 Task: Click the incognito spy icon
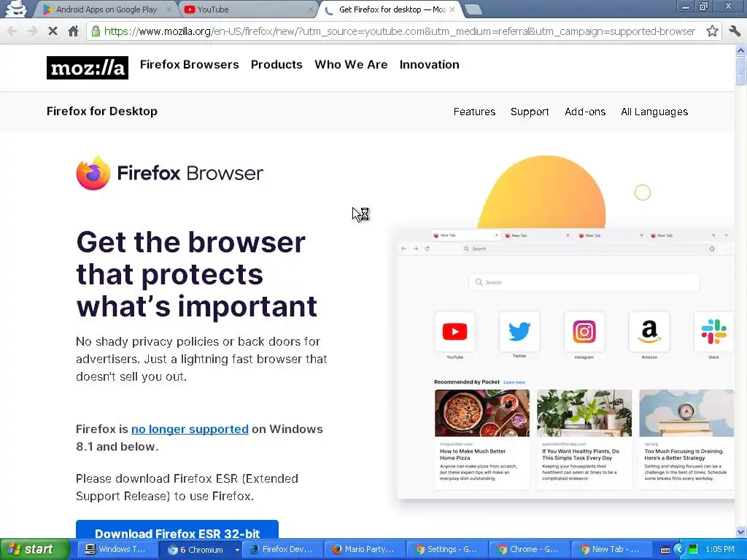[x=16, y=9]
